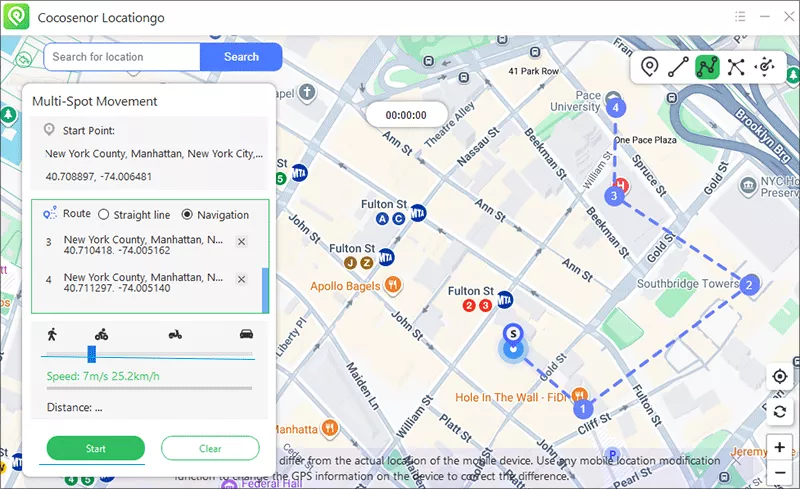Click the Start Point pin icon
Viewport: 800px width, 489px height.
[49, 130]
